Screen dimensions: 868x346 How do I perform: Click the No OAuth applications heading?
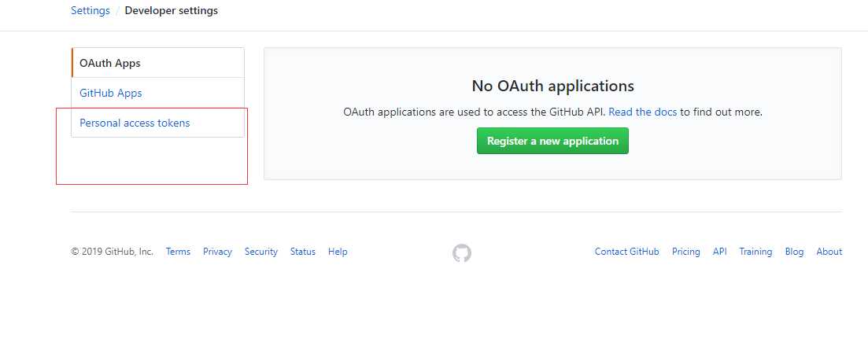(552, 86)
